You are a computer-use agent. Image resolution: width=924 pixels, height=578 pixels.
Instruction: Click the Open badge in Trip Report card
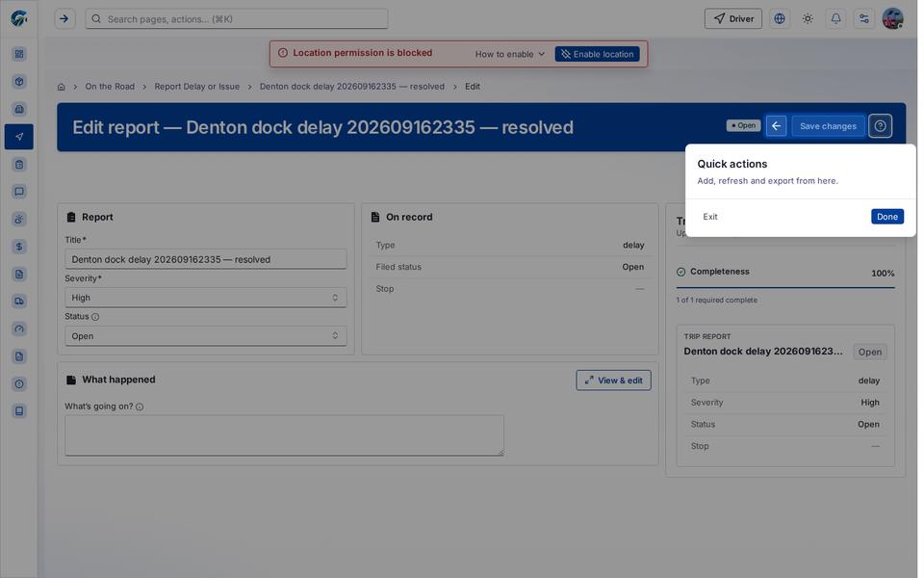click(870, 353)
